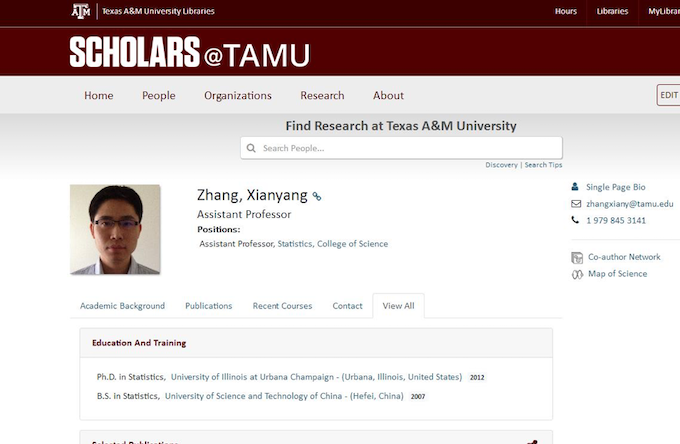Image resolution: width=680 pixels, height=444 pixels.
Task: Open the University of Illinois link
Action: pyautogui.click(x=316, y=378)
